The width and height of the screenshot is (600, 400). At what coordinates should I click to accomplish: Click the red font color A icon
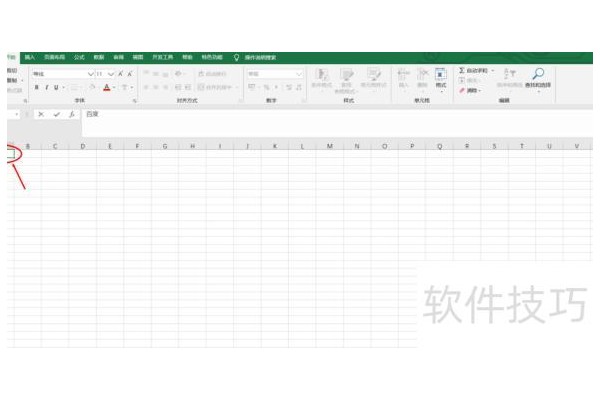tap(107, 87)
